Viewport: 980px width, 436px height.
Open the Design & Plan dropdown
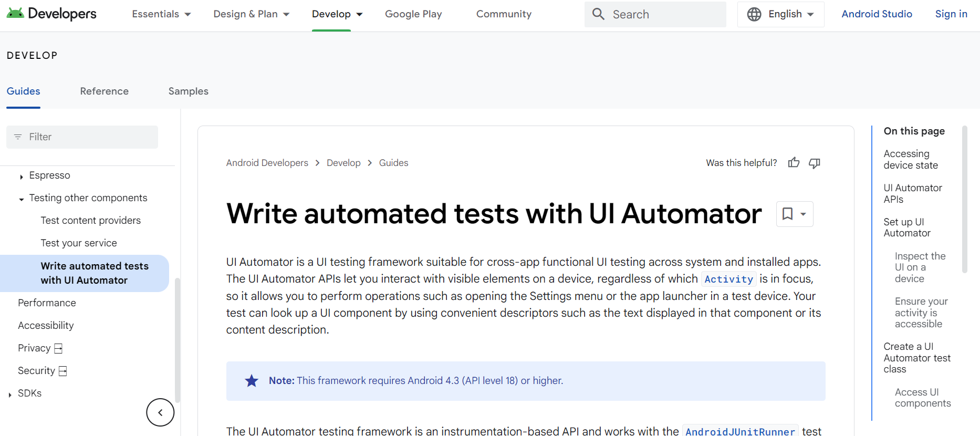[x=252, y=14]
